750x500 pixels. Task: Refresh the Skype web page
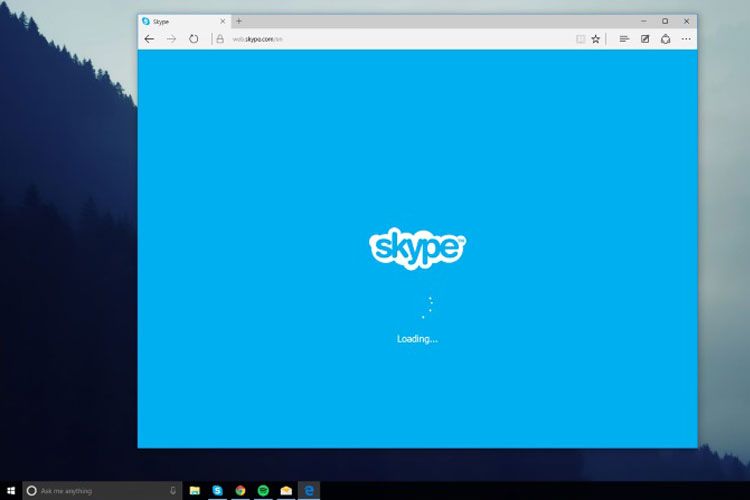point(193,39)
